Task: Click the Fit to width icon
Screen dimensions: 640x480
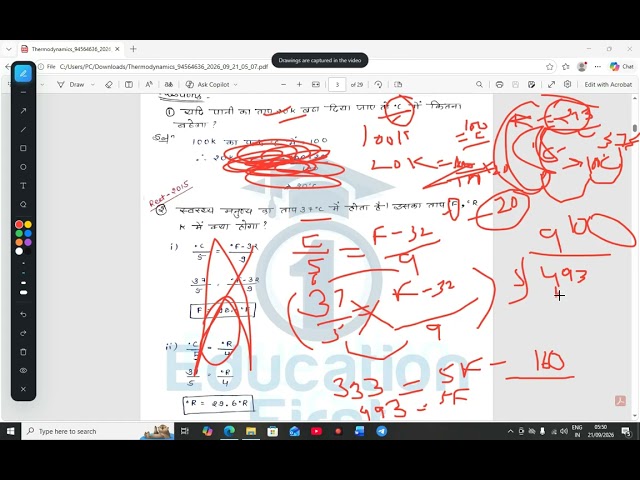Action: pos(316,84)
